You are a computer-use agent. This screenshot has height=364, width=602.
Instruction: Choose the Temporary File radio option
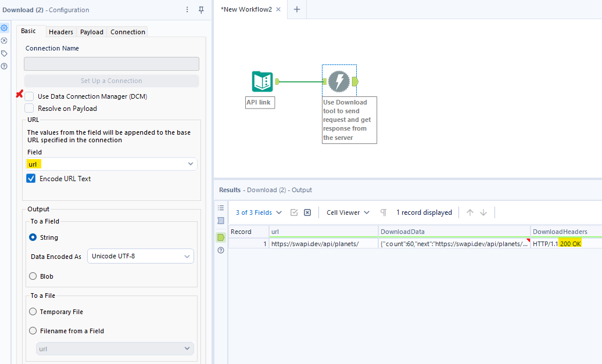point(33,312)
